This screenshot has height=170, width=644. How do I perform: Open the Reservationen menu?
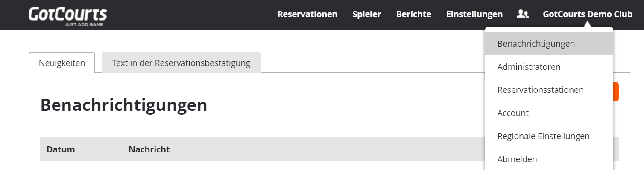(x=307, y=14)
